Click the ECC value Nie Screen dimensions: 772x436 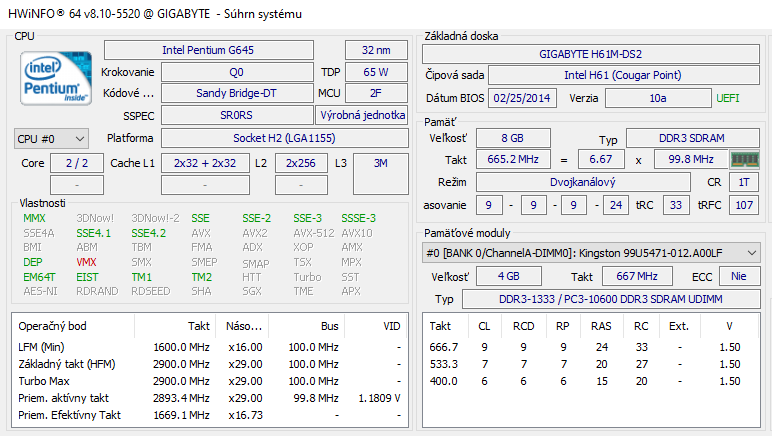(x=739, y=276)
